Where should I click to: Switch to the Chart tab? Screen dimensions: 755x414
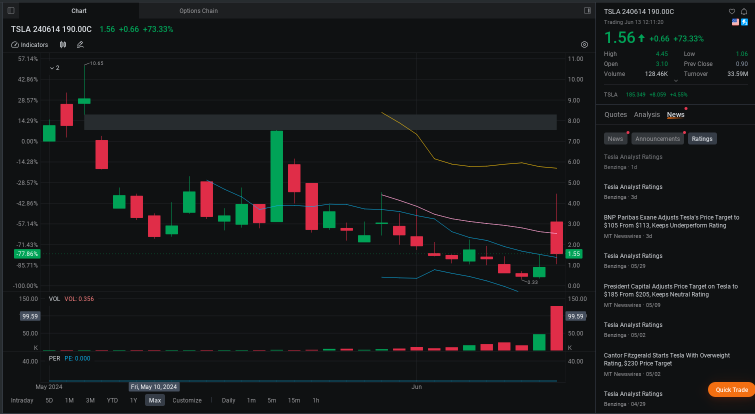tap(79, 11)
